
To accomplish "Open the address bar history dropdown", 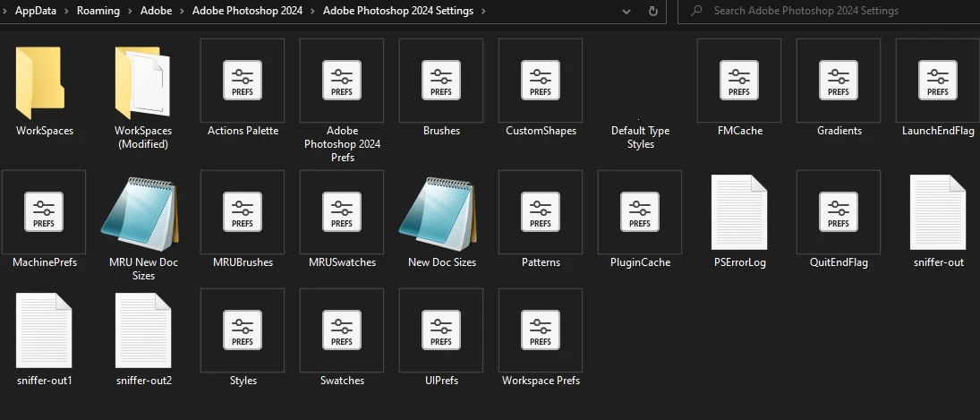I will [x=626, y=12].
